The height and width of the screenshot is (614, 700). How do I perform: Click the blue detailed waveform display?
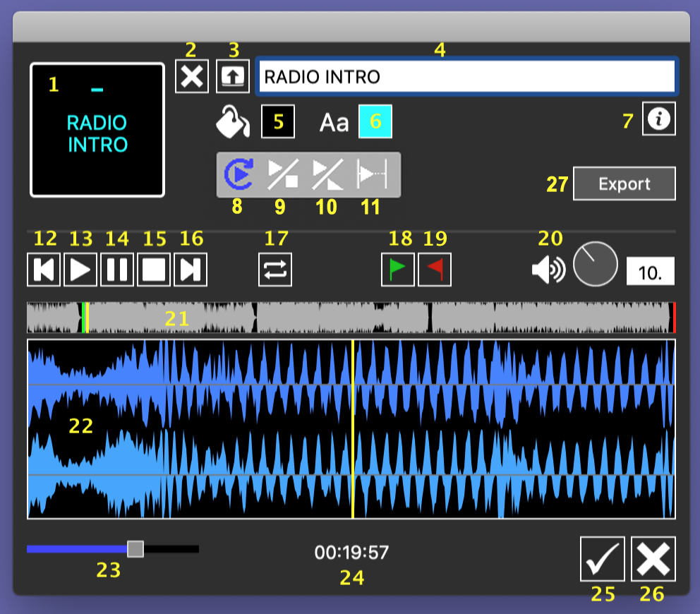351,429
